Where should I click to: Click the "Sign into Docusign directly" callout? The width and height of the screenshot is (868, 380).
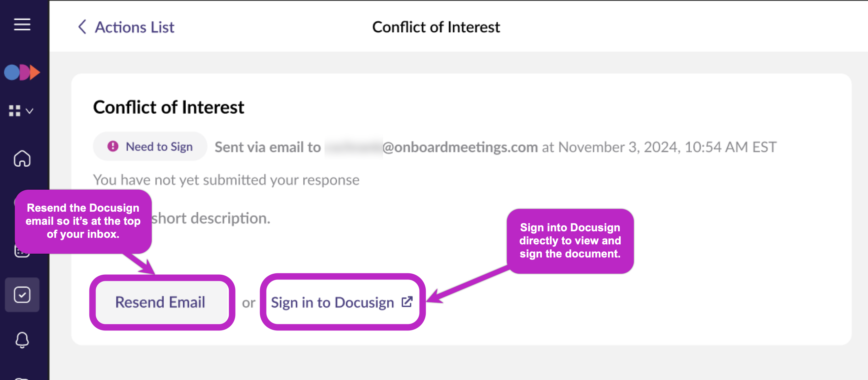[570, 241]
